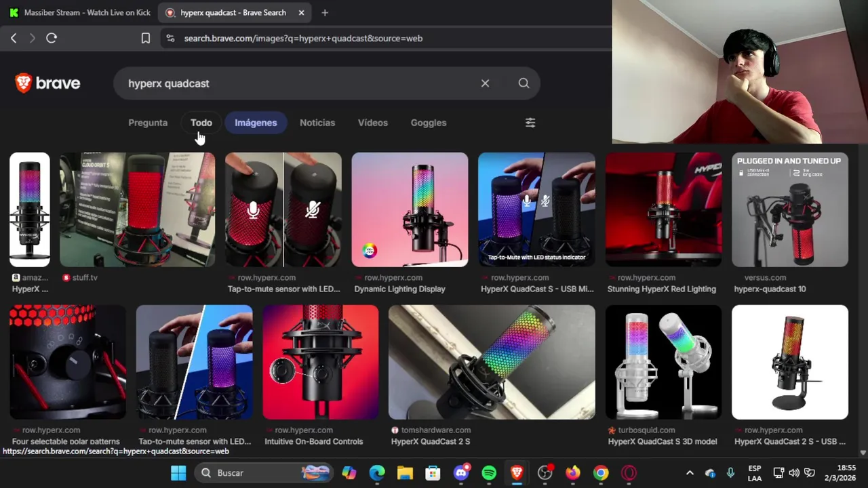The width and height of the screenshot is (868, 488).
Task: Open the volume speaker tray icon
Action: coord(794,472)
